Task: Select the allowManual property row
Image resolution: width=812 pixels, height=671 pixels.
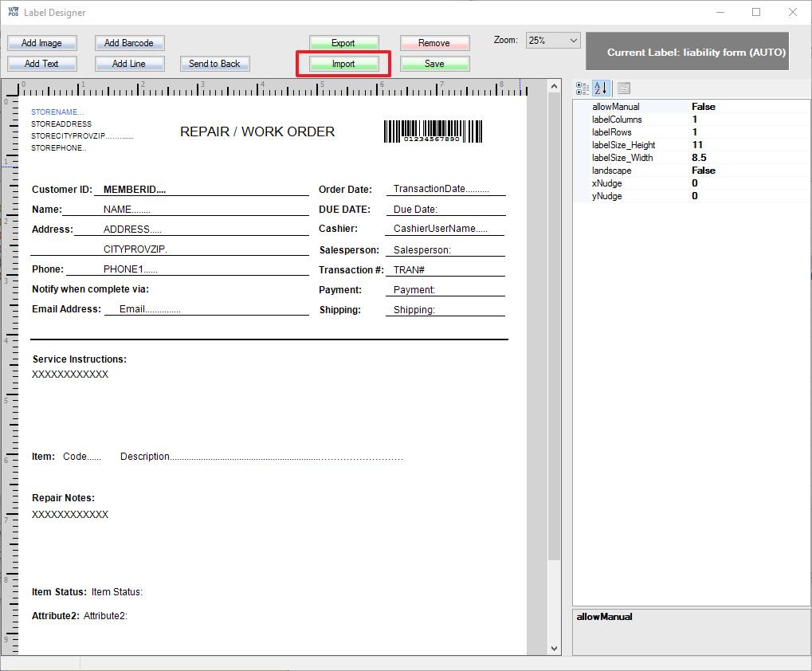Action: (x=692, y=107)
